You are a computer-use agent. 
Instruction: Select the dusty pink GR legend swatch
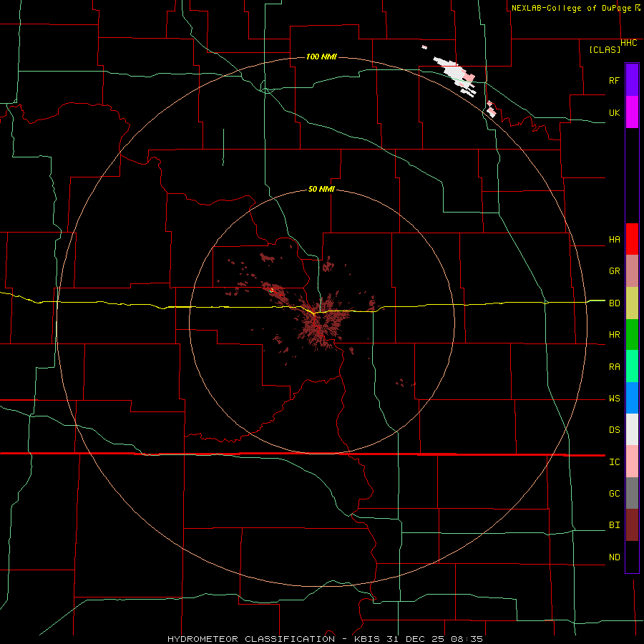point(632,271)
